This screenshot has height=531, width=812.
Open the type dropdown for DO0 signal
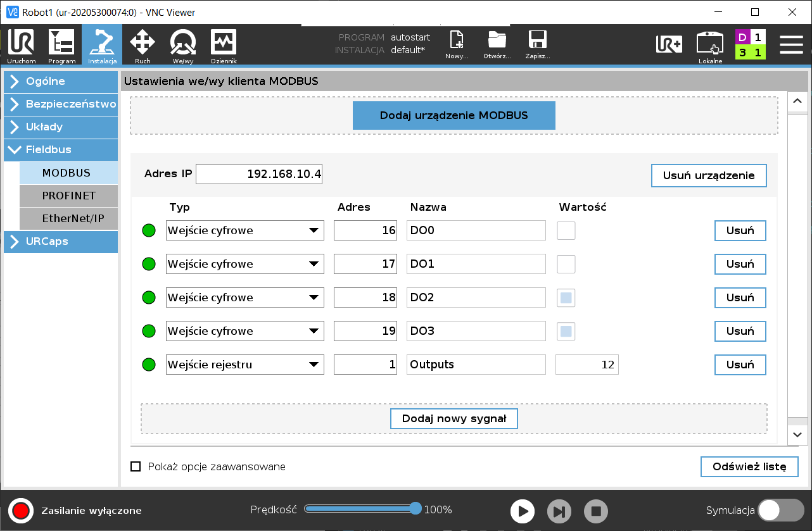click(x=245, y=230)
